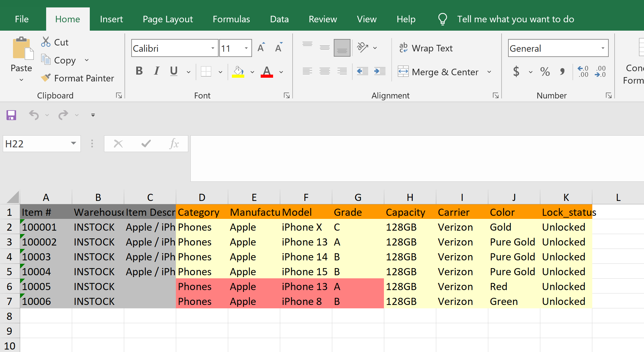Click the Copy icon
Screen dimensions: 644x352
click(x=46, y=60)
